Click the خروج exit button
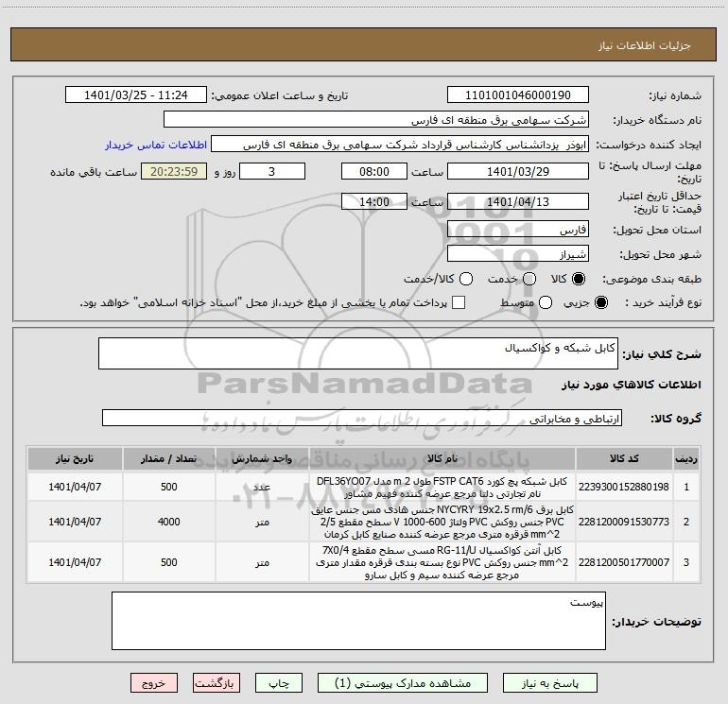The width and height of the screenshot is (728, 704). pos(154,683)
